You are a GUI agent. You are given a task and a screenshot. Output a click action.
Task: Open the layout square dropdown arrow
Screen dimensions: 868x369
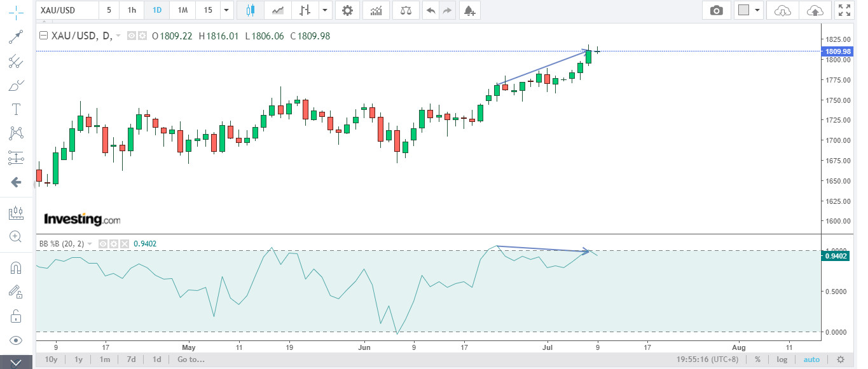pyautogui.click(x=757, y=10)
